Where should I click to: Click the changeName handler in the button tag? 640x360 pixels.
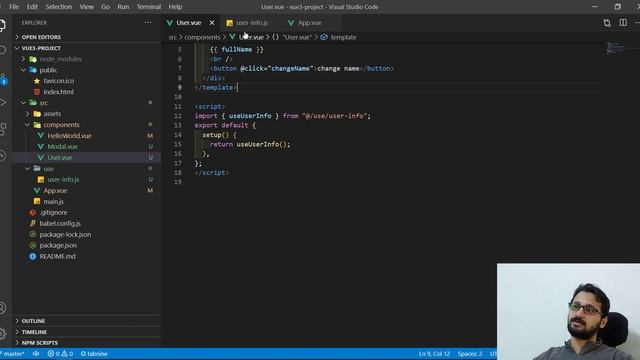click(290, 69)
